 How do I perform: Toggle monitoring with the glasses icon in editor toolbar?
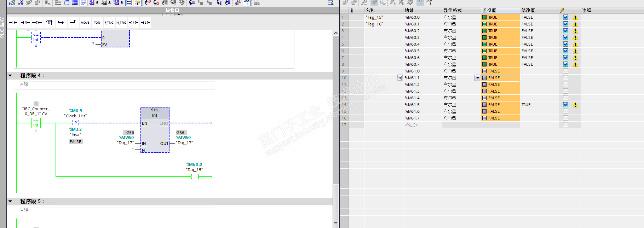(x=247, y=3)
